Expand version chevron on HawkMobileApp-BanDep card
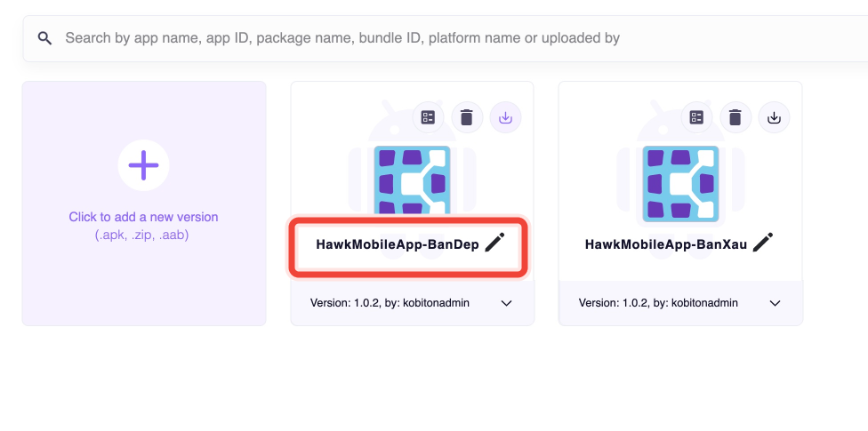Viewport: 868px width, 431px height. [507, 303]
